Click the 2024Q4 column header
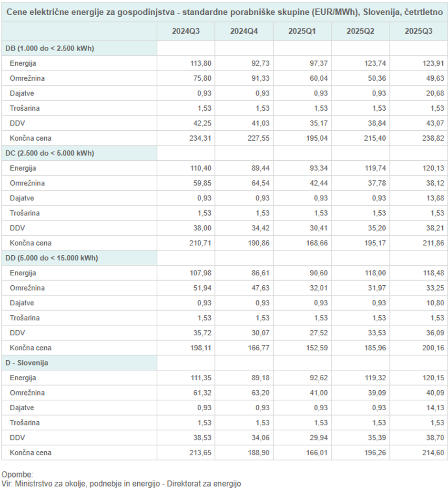 coord(244,31)
